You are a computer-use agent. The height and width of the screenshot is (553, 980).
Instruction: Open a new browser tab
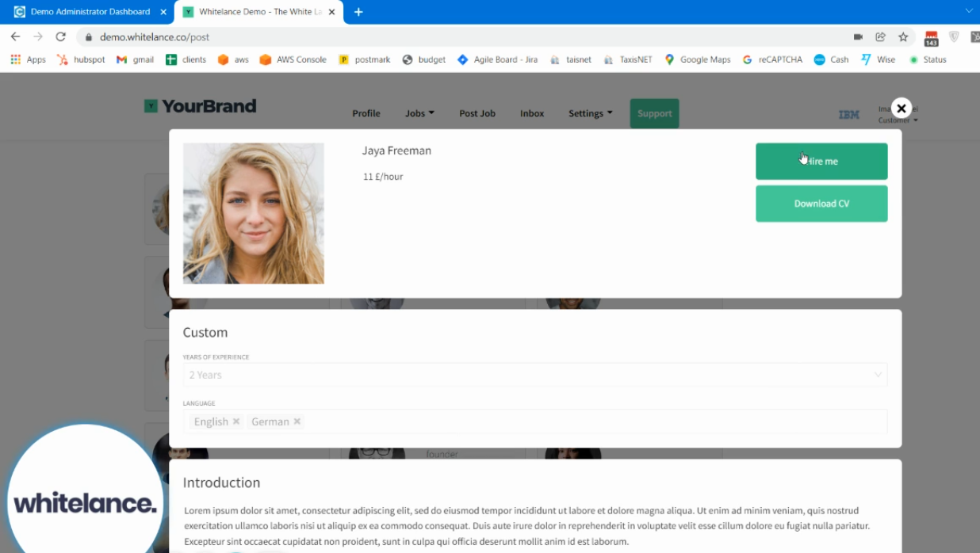(x=358, y=12)
